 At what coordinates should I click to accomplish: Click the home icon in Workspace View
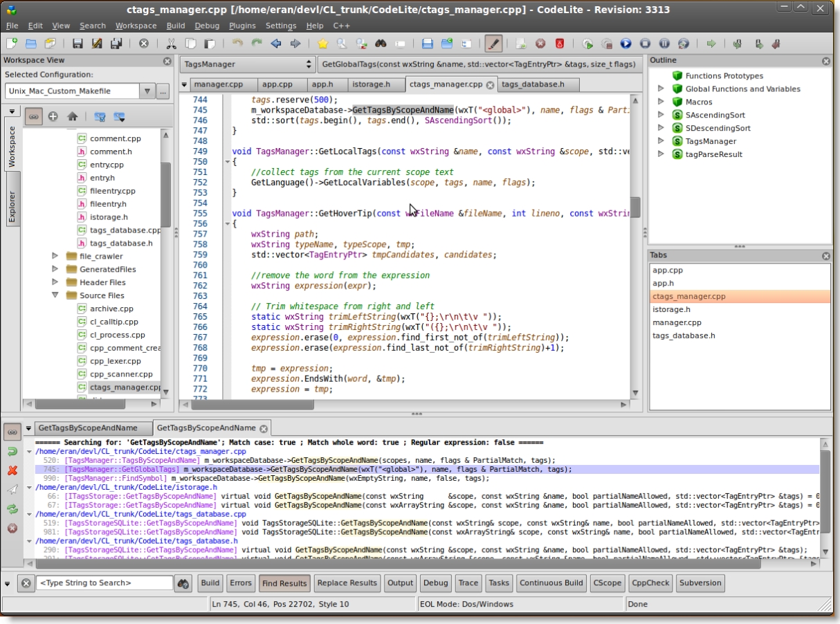pos(72,116)
